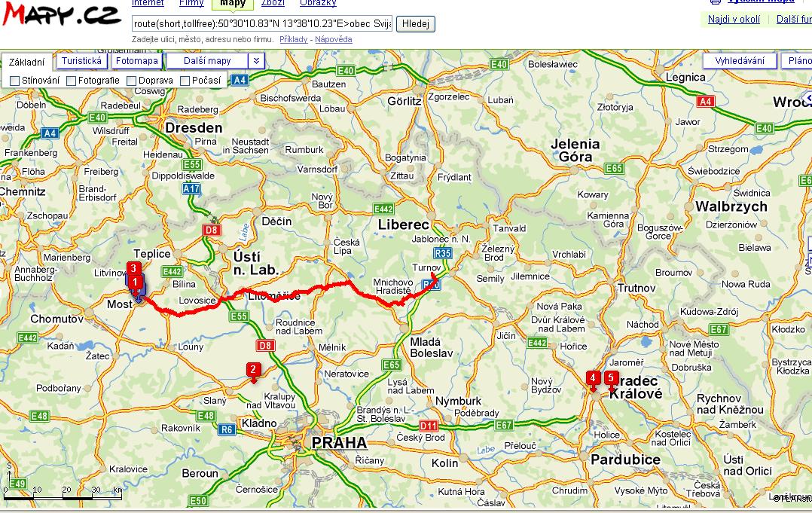The image size is (812, 513).
Task: Toggle the Fotografie checkbox
Action: click(x=72, y=81)
